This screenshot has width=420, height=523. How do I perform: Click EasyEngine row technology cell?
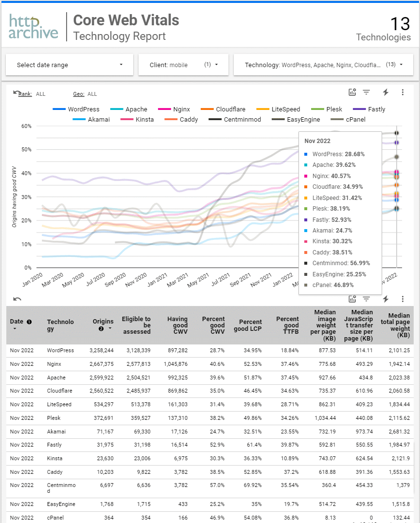[61, 504]
